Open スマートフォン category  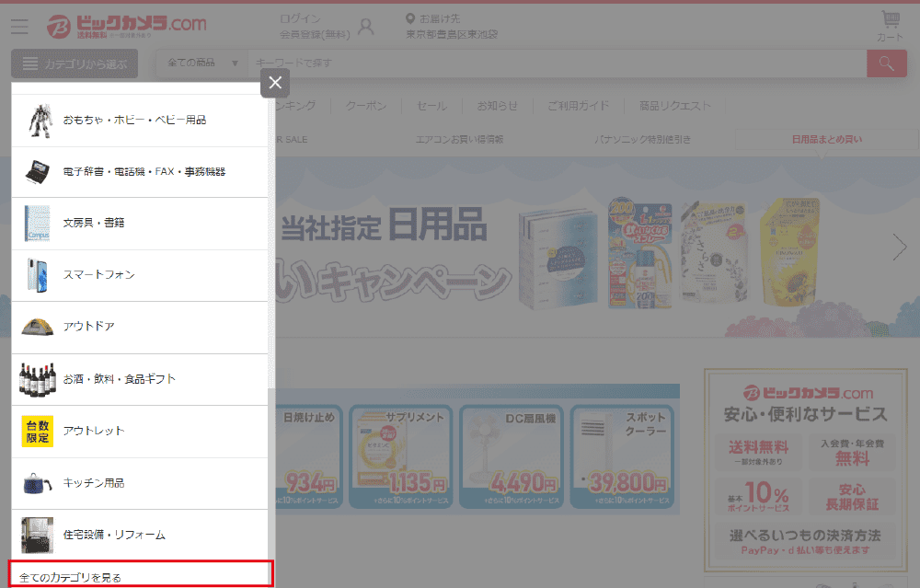140,275
